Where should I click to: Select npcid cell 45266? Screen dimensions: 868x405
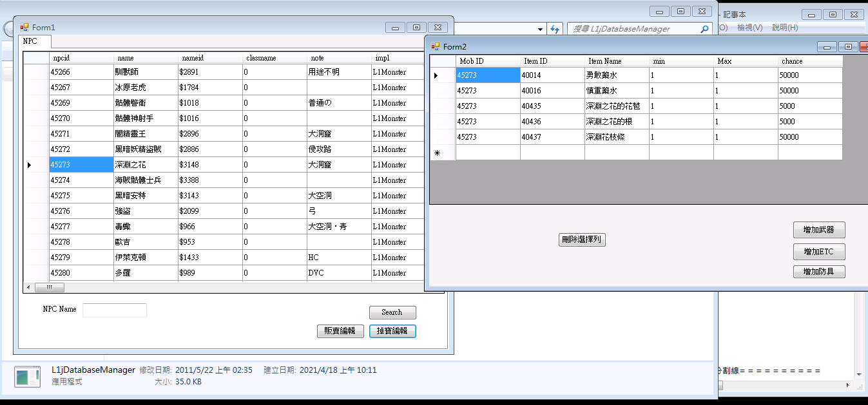(81, 72)
